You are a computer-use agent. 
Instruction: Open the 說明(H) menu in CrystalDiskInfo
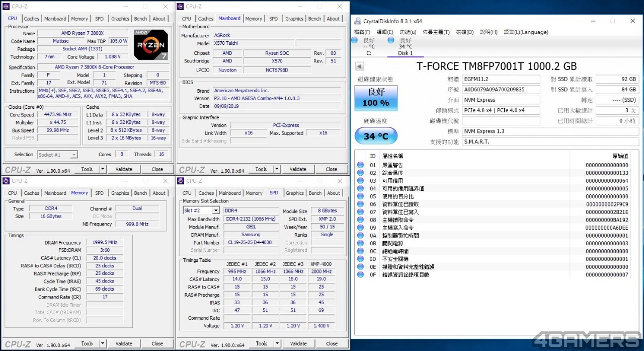489,32
